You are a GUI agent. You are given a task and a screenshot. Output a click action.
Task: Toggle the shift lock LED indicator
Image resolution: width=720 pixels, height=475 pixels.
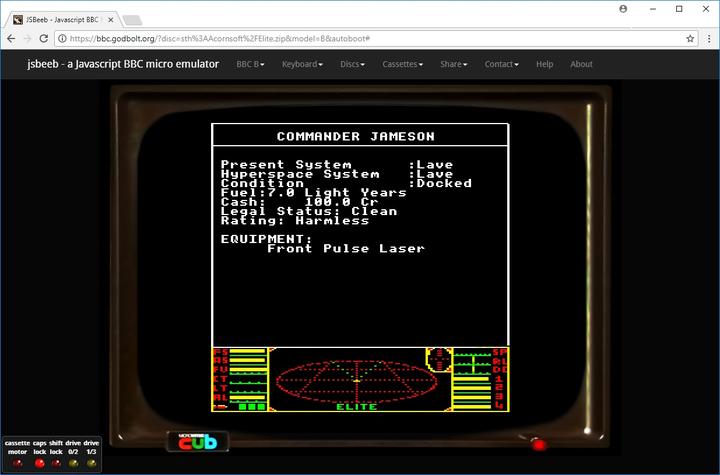click(56, 463)
